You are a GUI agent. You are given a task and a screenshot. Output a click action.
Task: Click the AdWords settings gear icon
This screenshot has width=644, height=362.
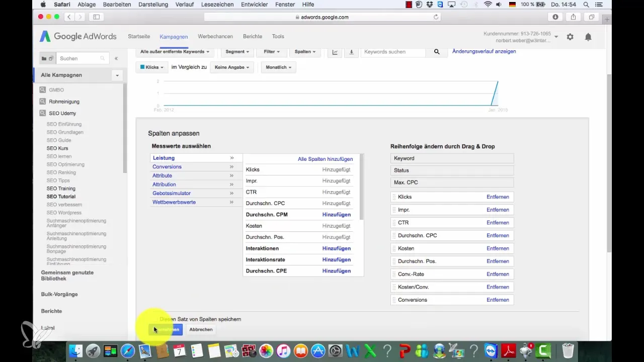coord(570,37)
